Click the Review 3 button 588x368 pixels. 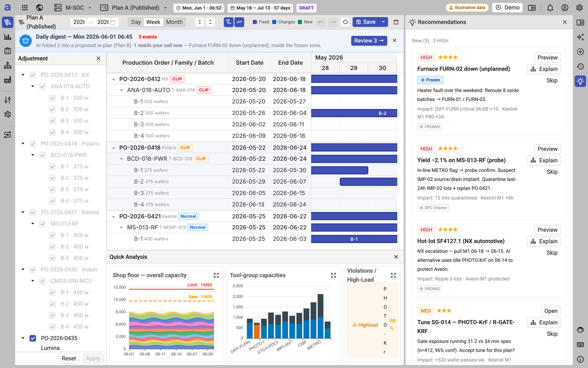[369, 40]
